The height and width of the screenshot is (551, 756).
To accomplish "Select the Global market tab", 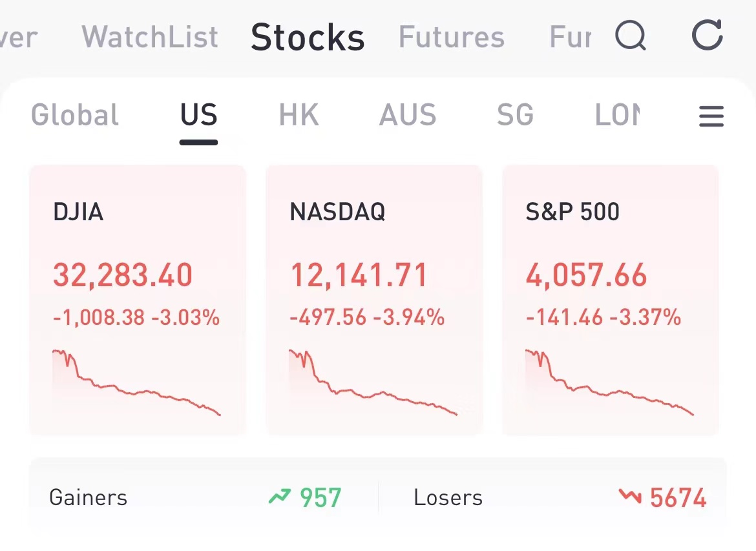I will coord(75,116).
